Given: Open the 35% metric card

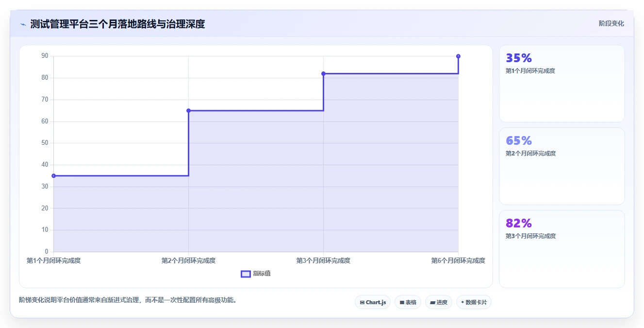Looking at the screenshot, I should [x=562, y=84].
